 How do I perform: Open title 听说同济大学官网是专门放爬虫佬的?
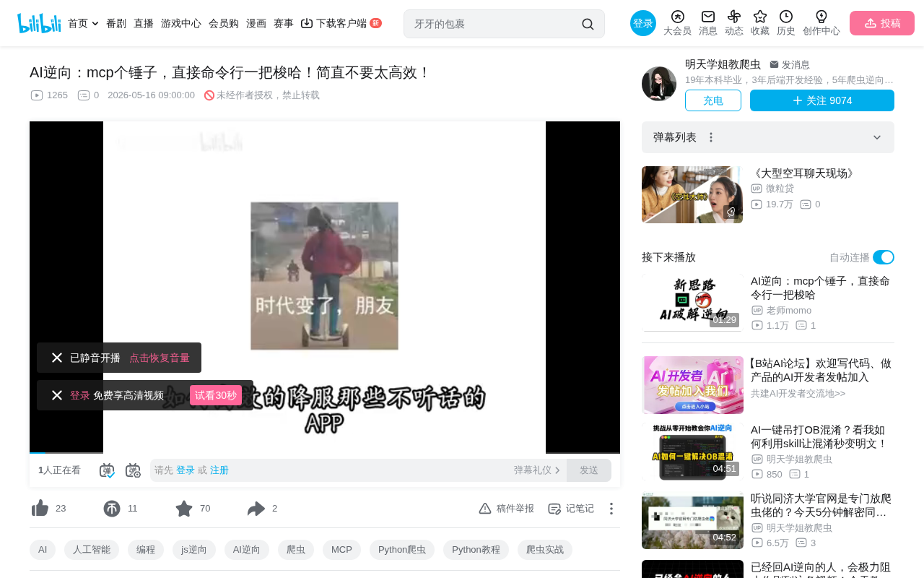[x=821, y=505]
